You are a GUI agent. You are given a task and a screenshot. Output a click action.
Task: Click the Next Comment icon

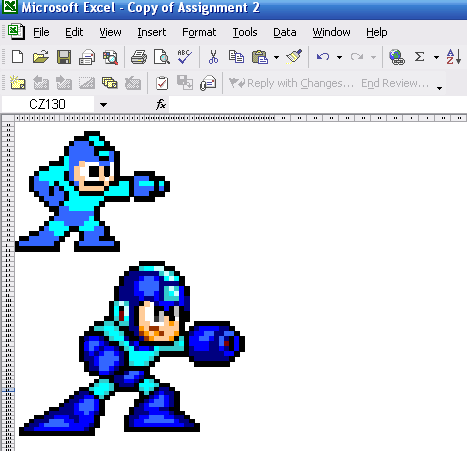pyautogui.click(x=64, y=83)
